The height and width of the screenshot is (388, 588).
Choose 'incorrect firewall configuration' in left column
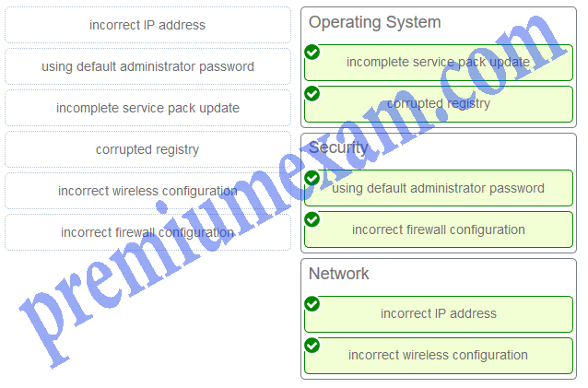[147, 232]
